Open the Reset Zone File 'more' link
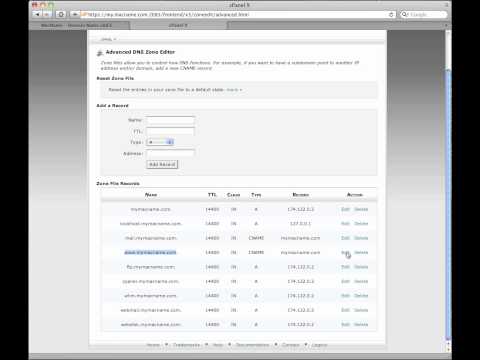The height and width of the screenshot is (360, 480). click(x=234, y=90)
